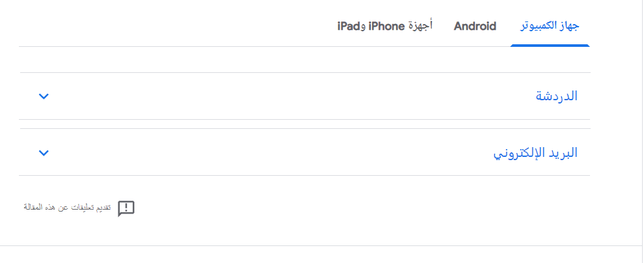Send feedback using the exclamation bubble icon
This screenshot has width=644, height=263.
(126, 208)
